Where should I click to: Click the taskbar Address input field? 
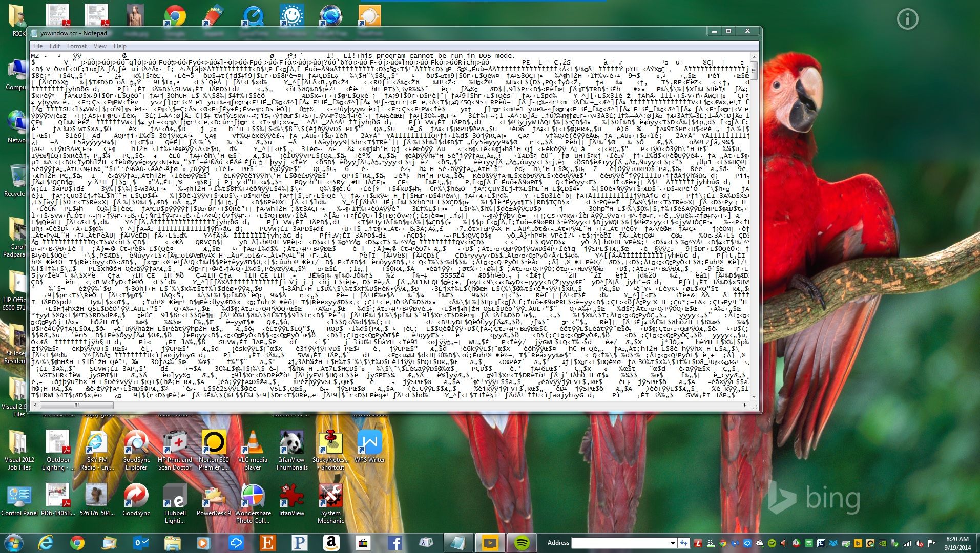(x=621, y=543)
